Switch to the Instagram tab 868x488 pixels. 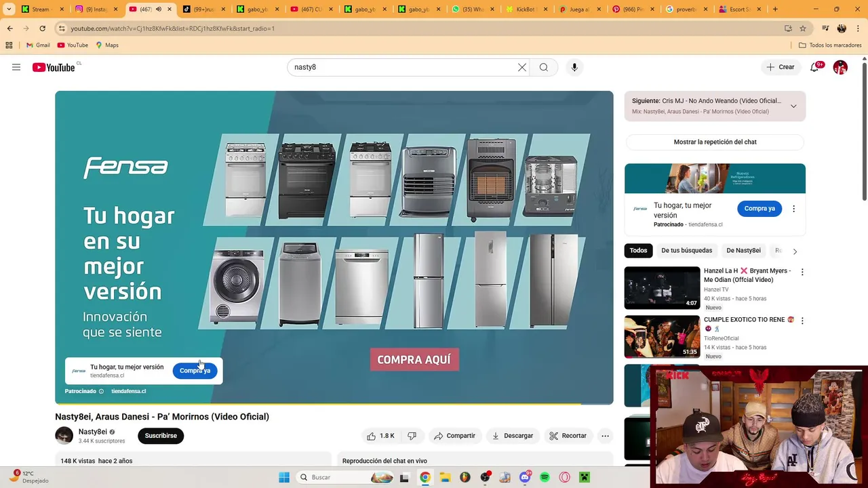click(96, 9)
